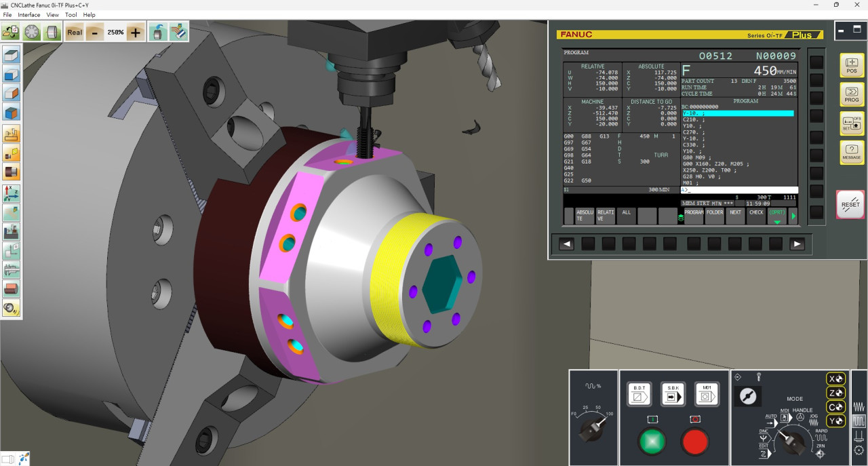Toggle the XYZ coordinate axes icon
Viewport: 868px width, 466px height.
pyautogui.click(x=12, y=193)
